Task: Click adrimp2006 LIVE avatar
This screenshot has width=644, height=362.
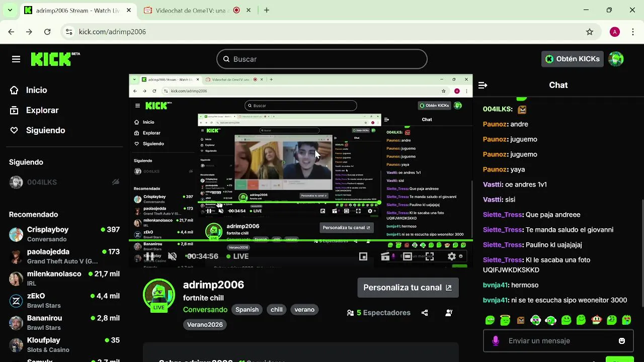Action: click(159, 295)
